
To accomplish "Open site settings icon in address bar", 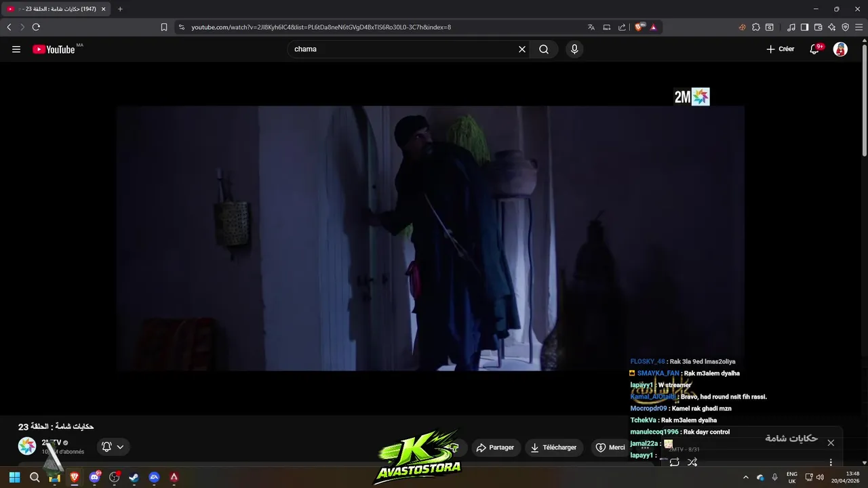I will tap(181, 27).
